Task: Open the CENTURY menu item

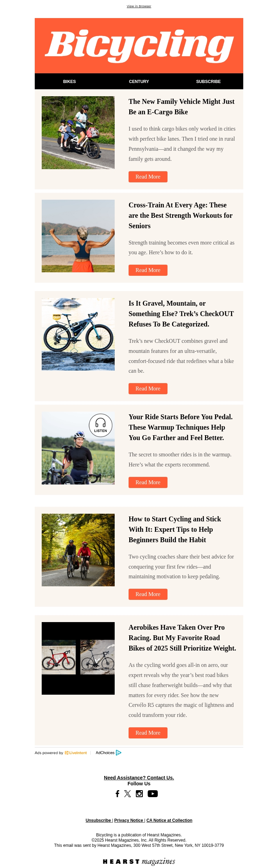Action: pyautogui.click(x=139, y=82)
